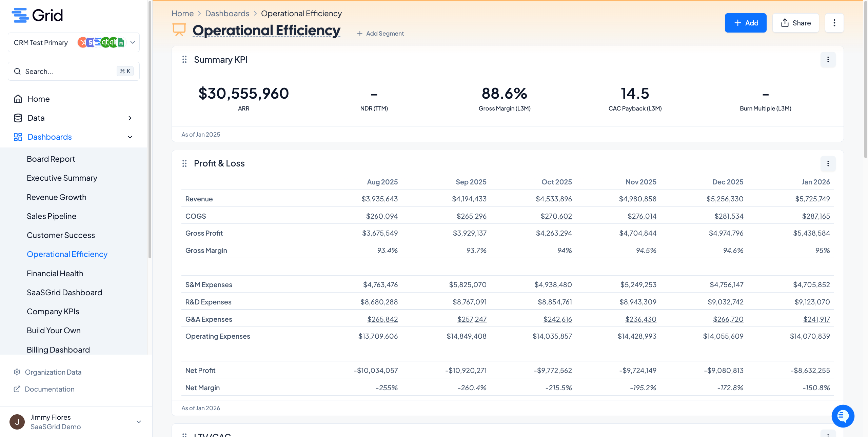Expand the Jimmy Flores account menu
The image size is (868, 437).
point(138,422)
